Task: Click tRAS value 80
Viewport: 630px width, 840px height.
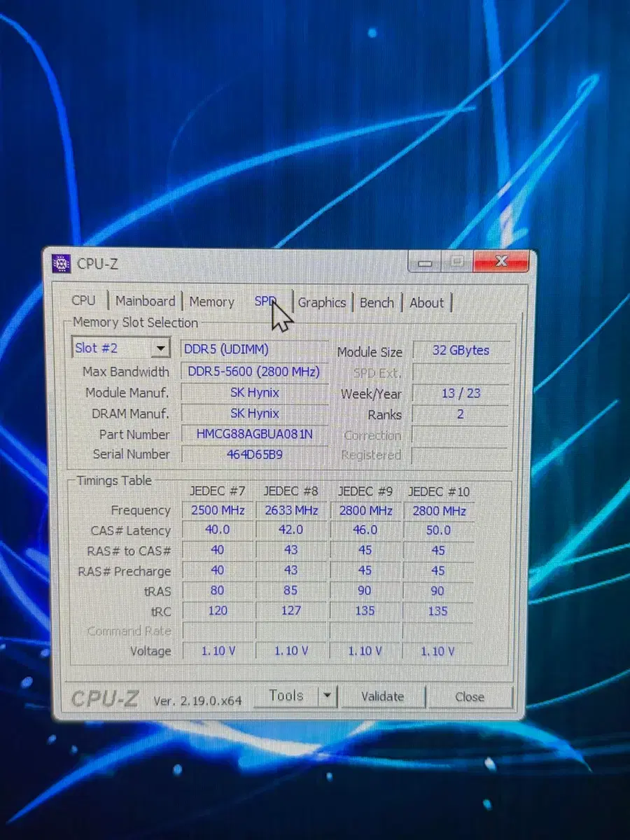Action: 218,590
